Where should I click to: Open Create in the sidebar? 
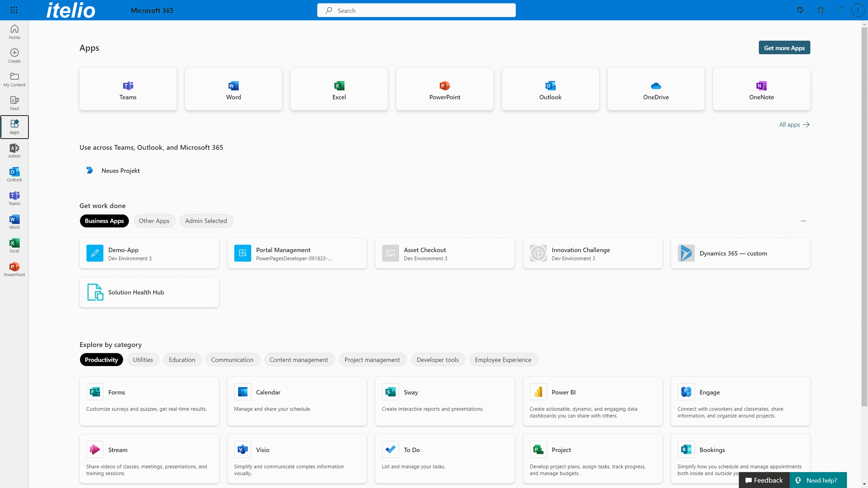point(14,56)
